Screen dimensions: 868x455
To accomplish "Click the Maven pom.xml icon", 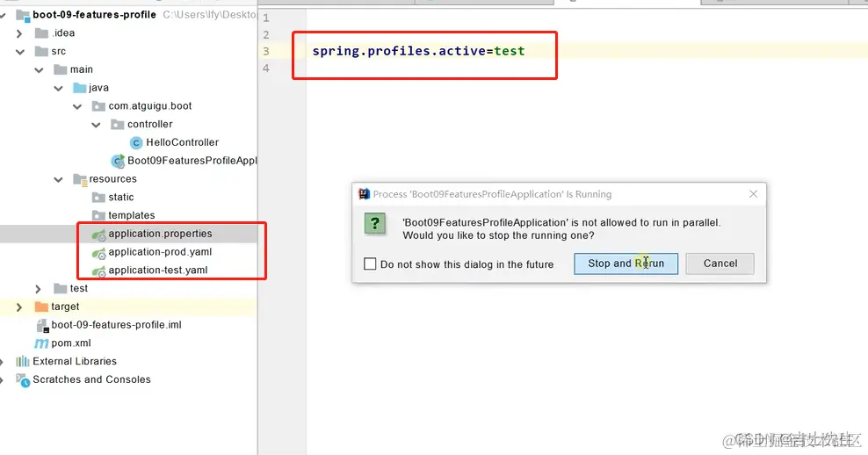I will [x=41, y=343].
